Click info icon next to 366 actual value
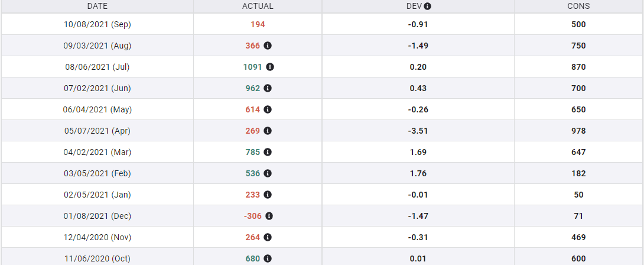This screenshot has width=644, height=265. coord(268,46)
